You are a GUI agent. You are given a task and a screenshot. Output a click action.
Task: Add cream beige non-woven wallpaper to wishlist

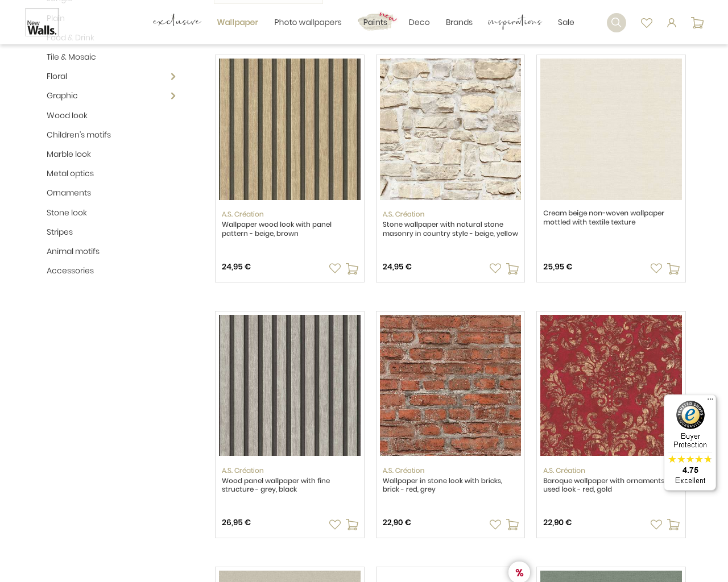point(656,268)
